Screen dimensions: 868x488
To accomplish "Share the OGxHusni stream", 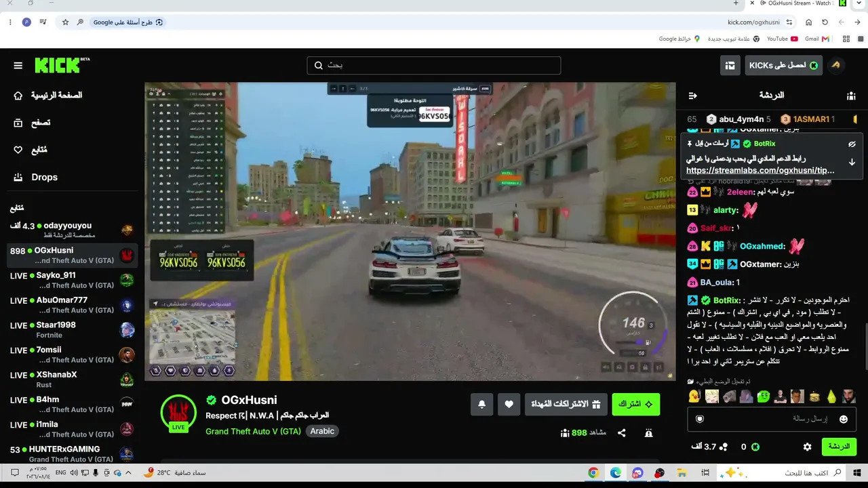I will (x=622, y=432).
